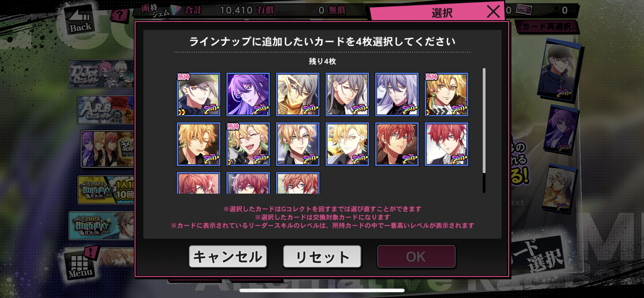Image resolution: width=644 pixels, height=298 pixels.
Task: Choose the red-haired card on white background
Action: click(446, 144)
